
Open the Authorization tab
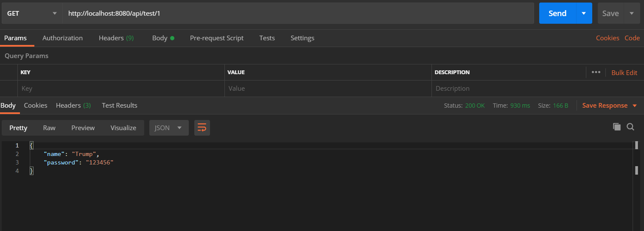(62, 38)
